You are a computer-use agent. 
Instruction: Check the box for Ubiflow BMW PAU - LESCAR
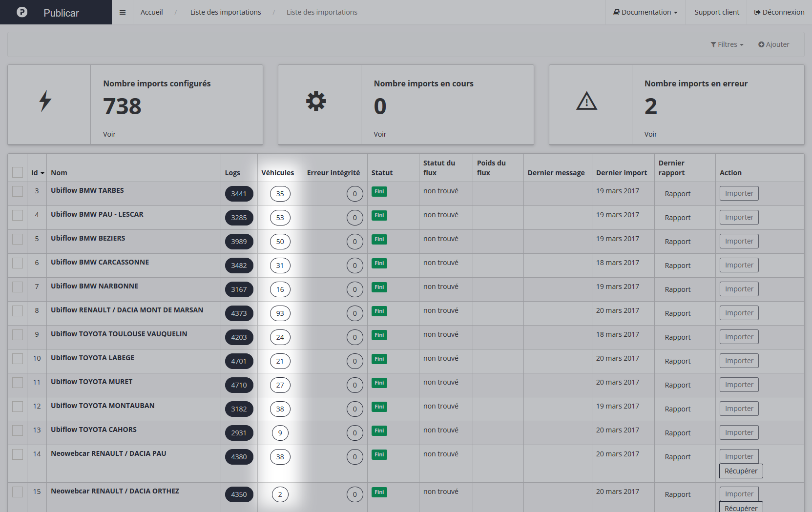[18, 215]
